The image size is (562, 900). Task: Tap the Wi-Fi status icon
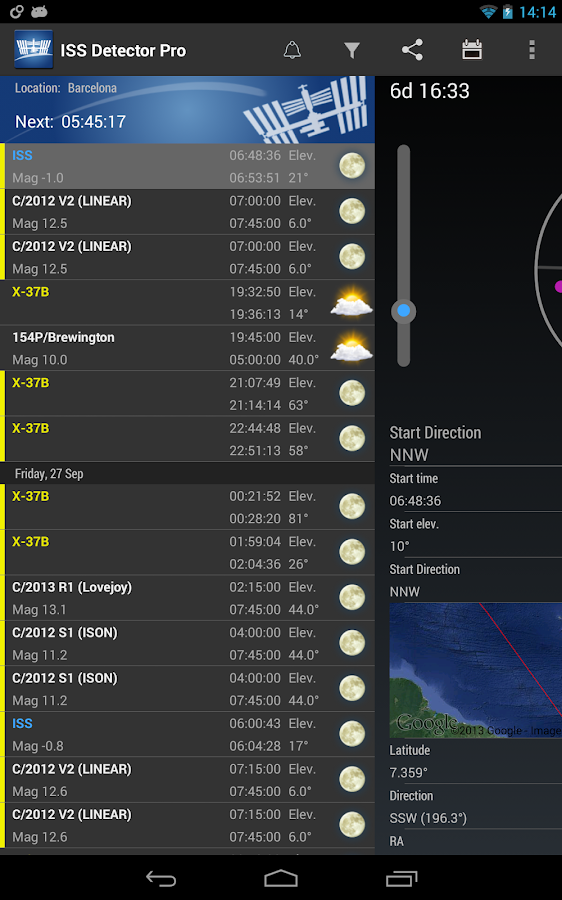coord(488,11)
